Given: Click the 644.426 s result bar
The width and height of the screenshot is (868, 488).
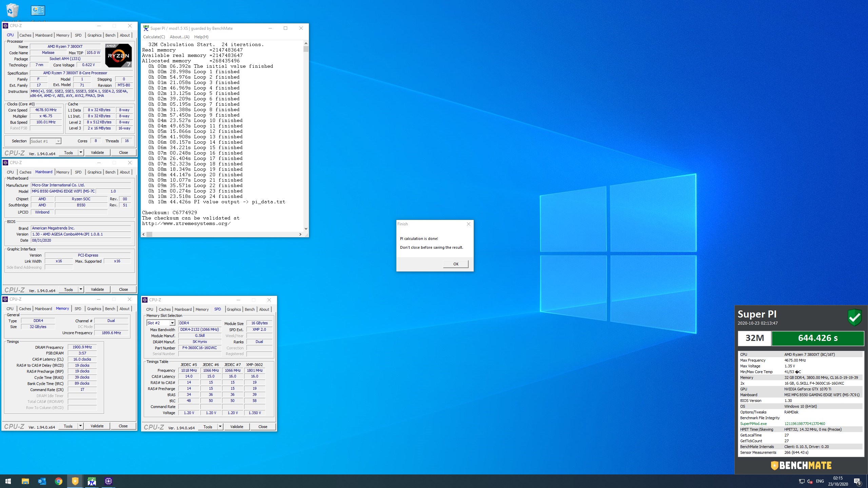Looking at the screenshot, I should click(818, 338).
